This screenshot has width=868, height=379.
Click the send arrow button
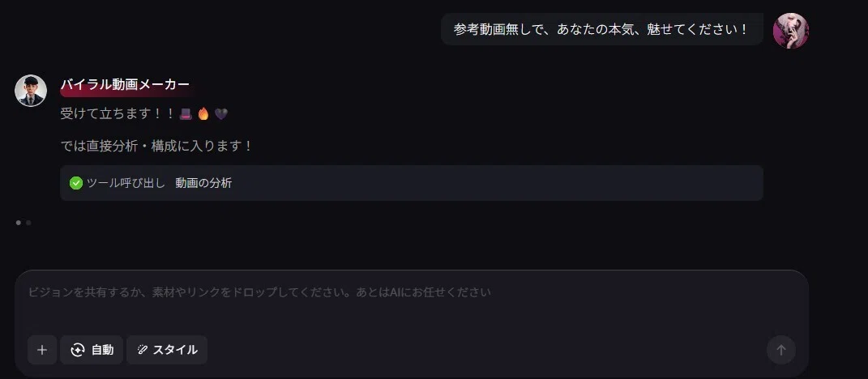pyautogui.click(x=781, y=350)
